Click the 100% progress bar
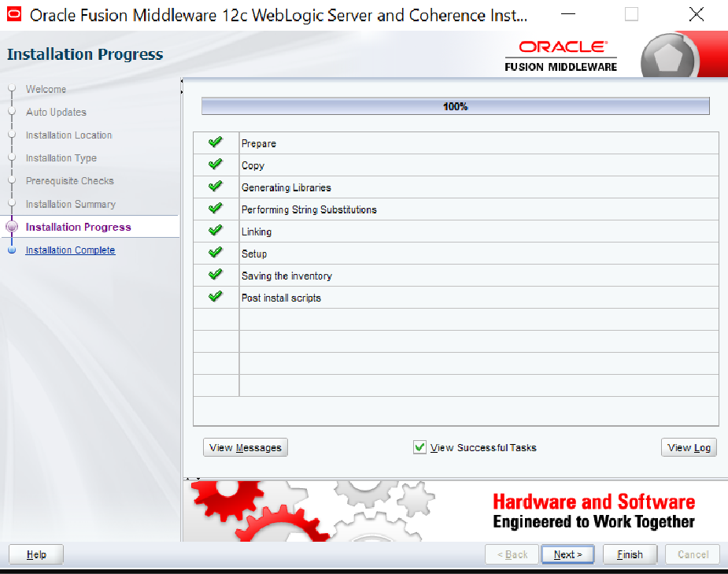 pos(455,106)
